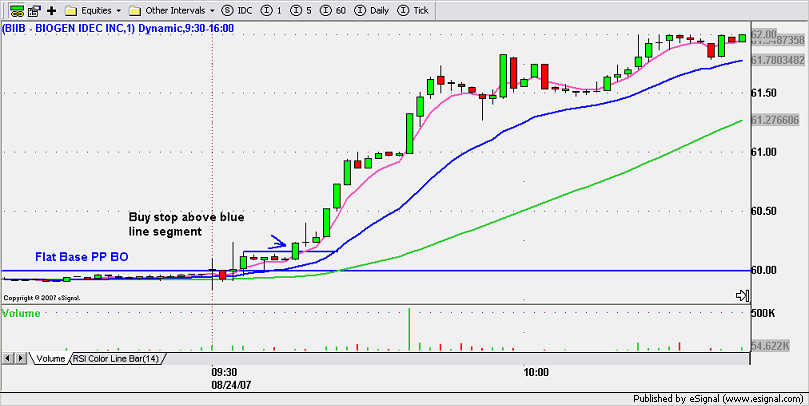
Task: Click the green chart link icon in the toolbar
Action: (x=17, y=10)
